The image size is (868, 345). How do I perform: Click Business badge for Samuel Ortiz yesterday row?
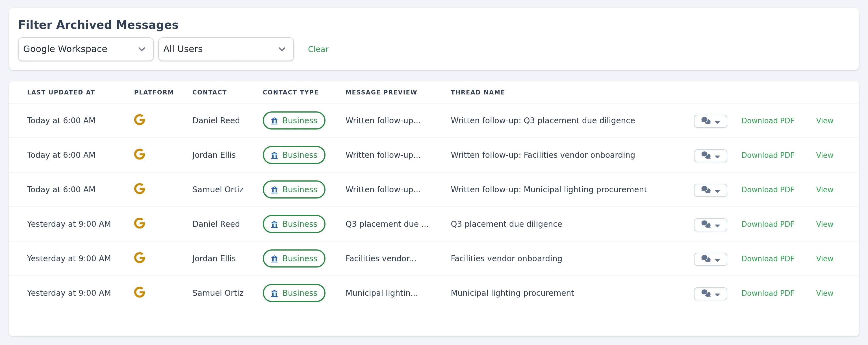(x=294, y=293)
